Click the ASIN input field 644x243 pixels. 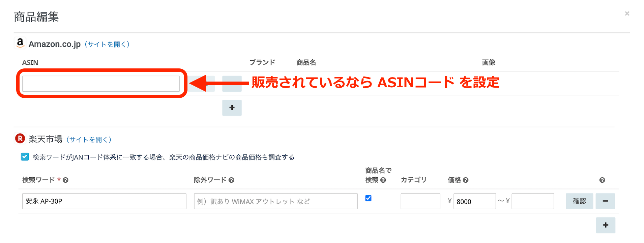(101, 84)
